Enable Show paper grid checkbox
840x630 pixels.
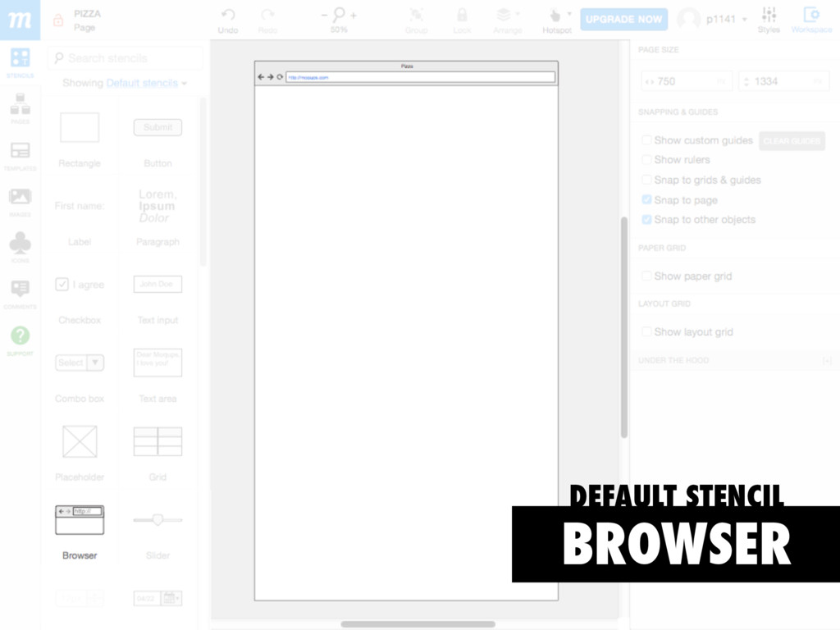point(646,276)
